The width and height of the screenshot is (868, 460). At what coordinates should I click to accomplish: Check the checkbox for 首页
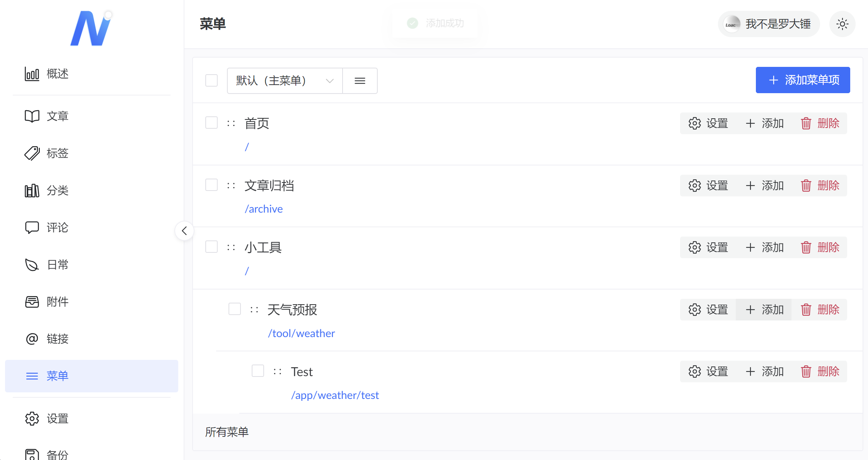(211, 123)
